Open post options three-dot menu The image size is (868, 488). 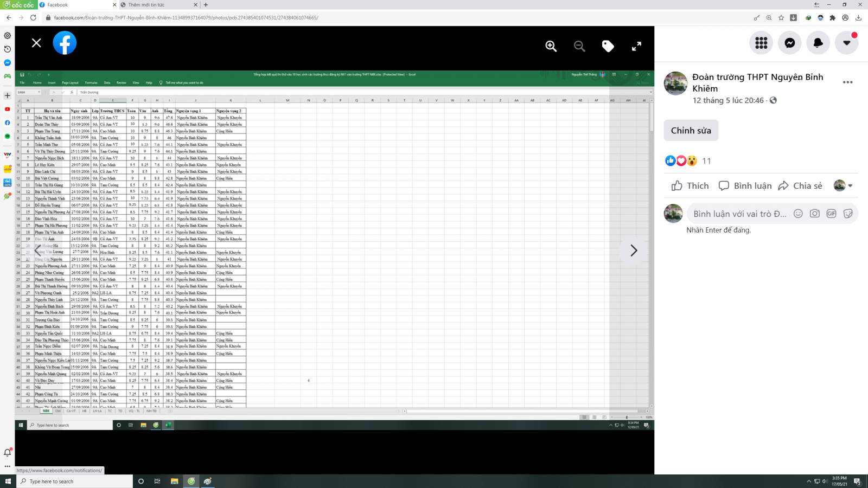pyautogui.click(x=847, y=82)
